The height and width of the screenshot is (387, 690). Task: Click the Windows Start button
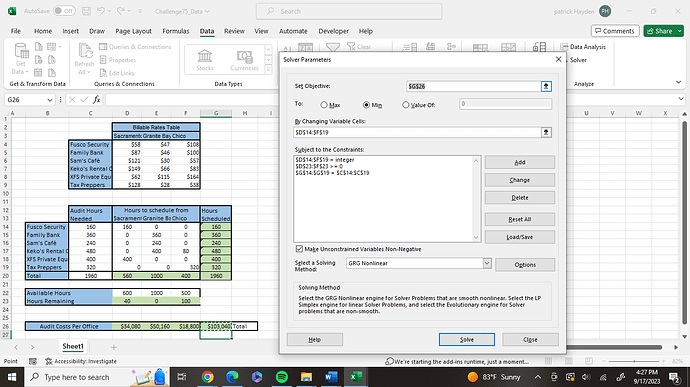pos(12,377)
